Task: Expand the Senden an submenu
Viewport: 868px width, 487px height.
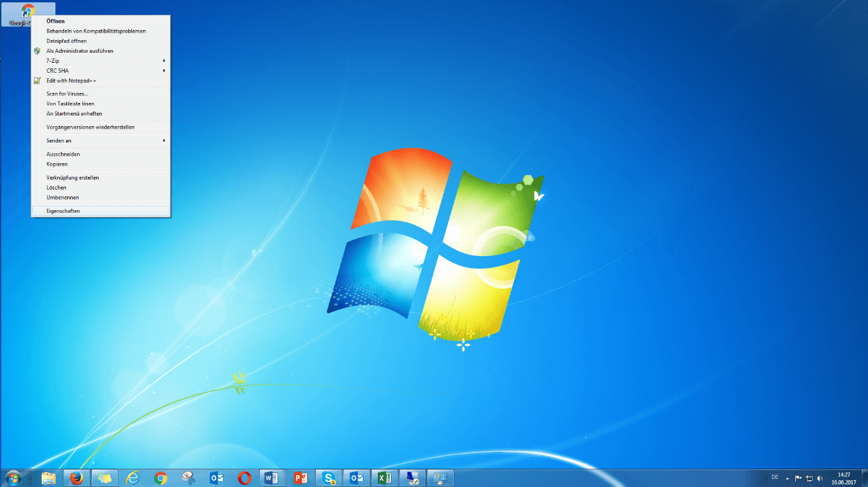Action: pyautogui.click(x=100, y=141)
